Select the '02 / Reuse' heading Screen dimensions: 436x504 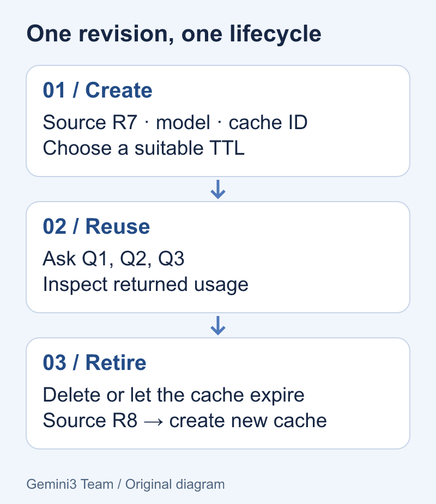tap(96, 227)
